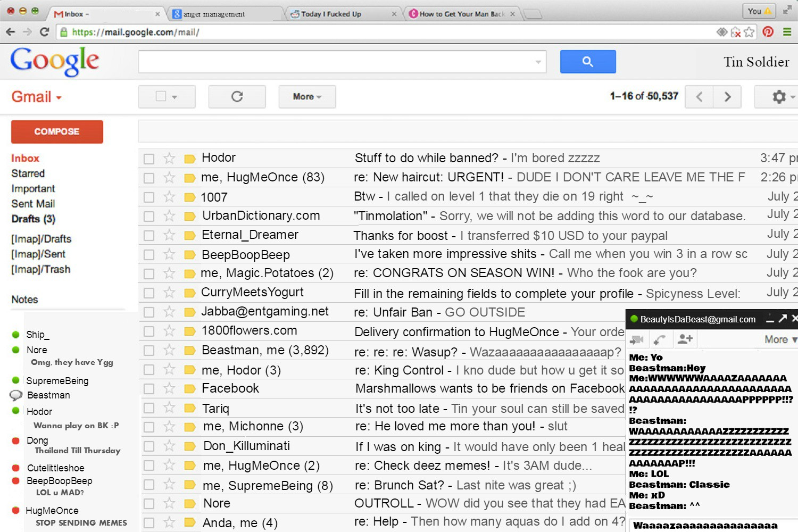Image resolution: width=798 pixels, height=532 pixels.
Task: Select the me, Michonne (3) checkbox
Action: click(149, 427)
